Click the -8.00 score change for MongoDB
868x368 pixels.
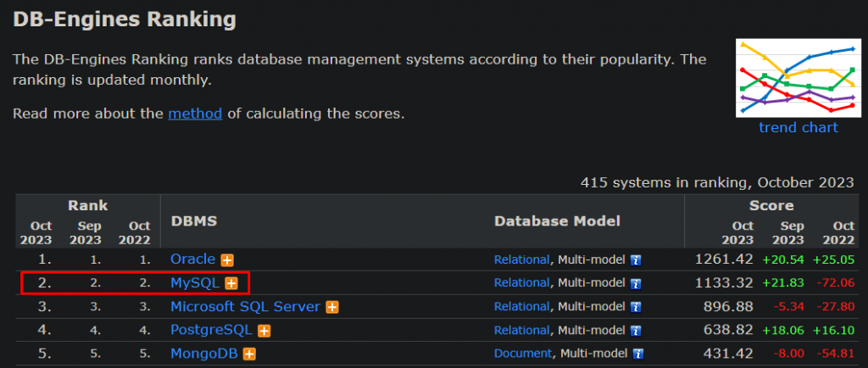pyautogui.click(x=788, y=354)
